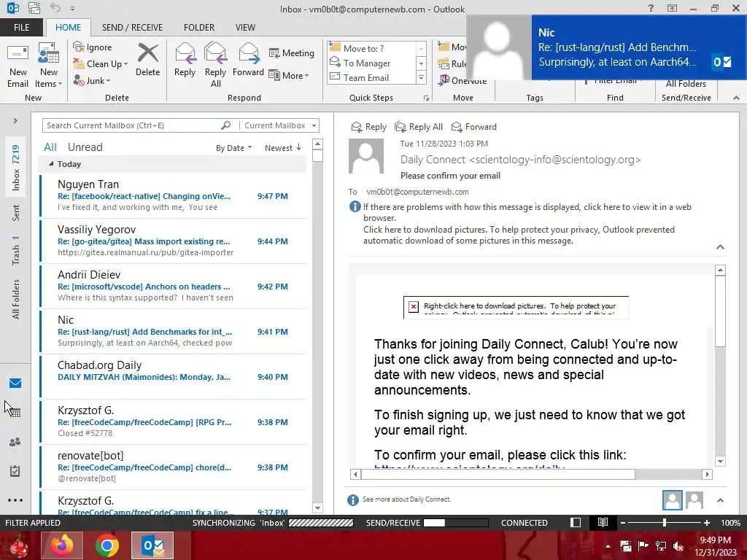Forward from the reading pane
The image size is (747, 560).
click(474, 127)
